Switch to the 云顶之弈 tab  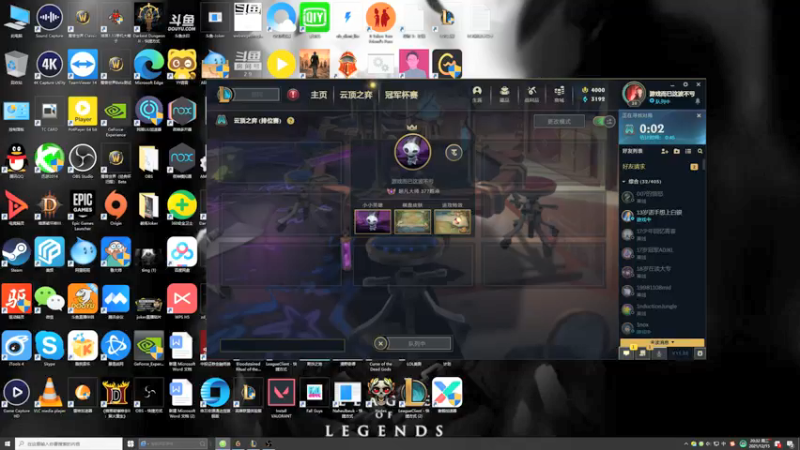point(356,95)
